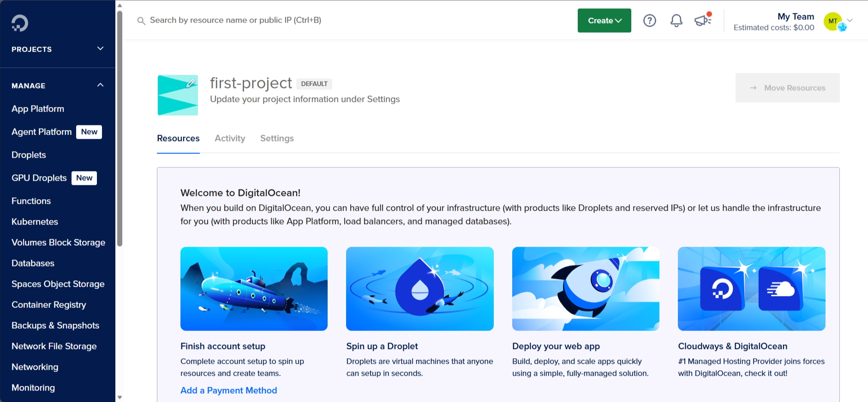
Task: Open Monitoring in sidebar
Action: point(33,388)
